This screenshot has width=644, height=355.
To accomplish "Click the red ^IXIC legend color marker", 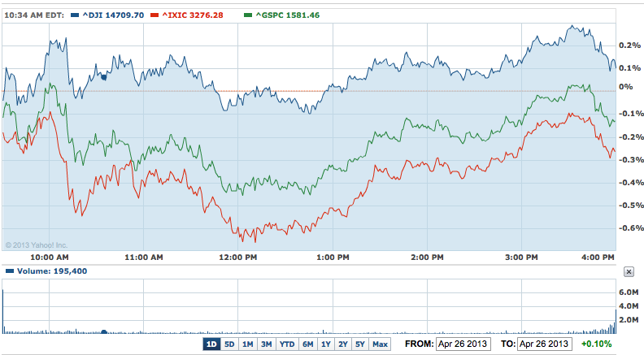I will (x=132, y=15).
